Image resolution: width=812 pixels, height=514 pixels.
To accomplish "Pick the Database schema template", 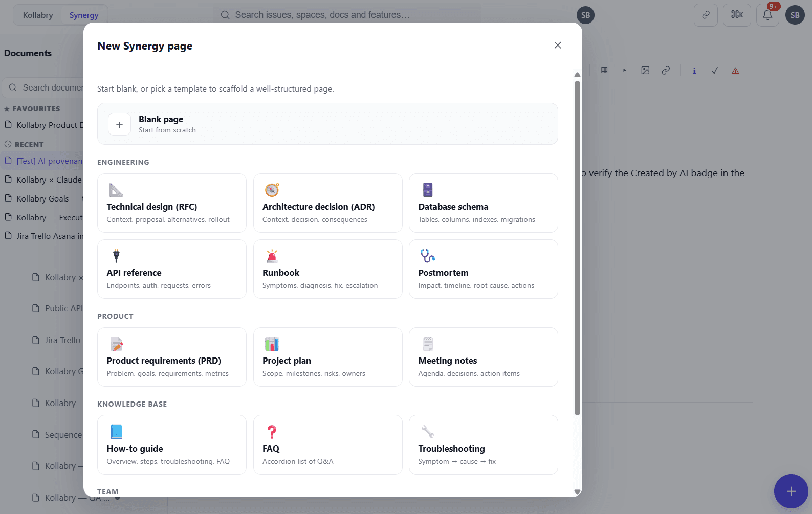I will click(484, 203).
